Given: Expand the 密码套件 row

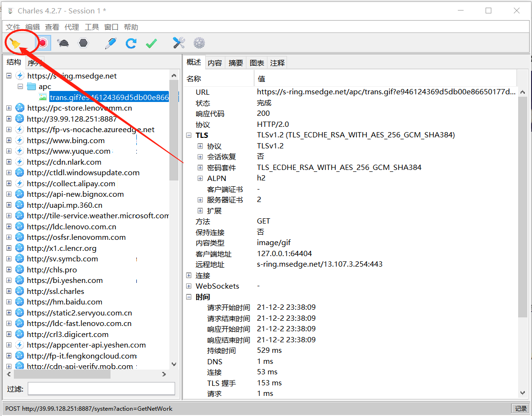Looking at the screenshot, I should click(200, 168).
